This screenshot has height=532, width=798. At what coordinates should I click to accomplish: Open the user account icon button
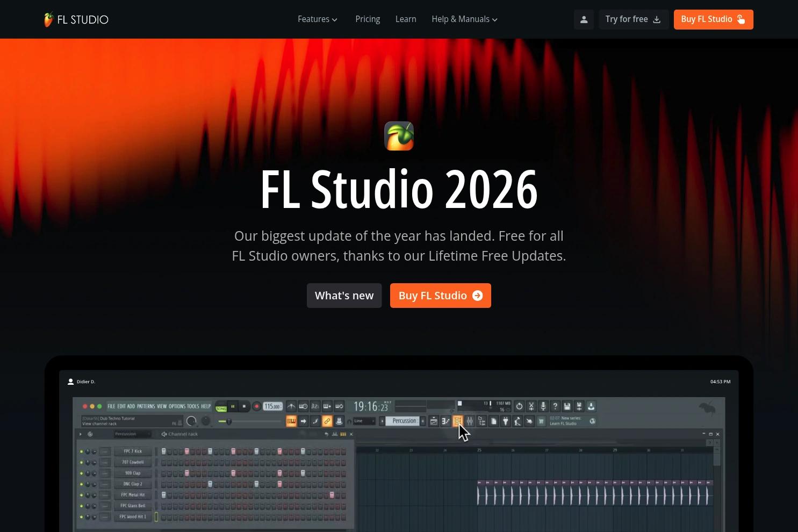[584, 19]
